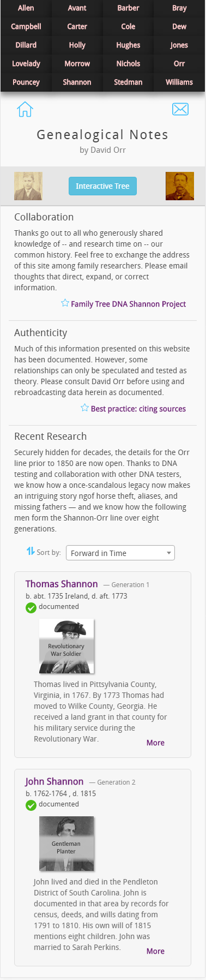Image resolution: width=206 pixels, height=980 pixels.
Task: Click the star beside Family Tree DNA link
Action: tap(65, 303)
